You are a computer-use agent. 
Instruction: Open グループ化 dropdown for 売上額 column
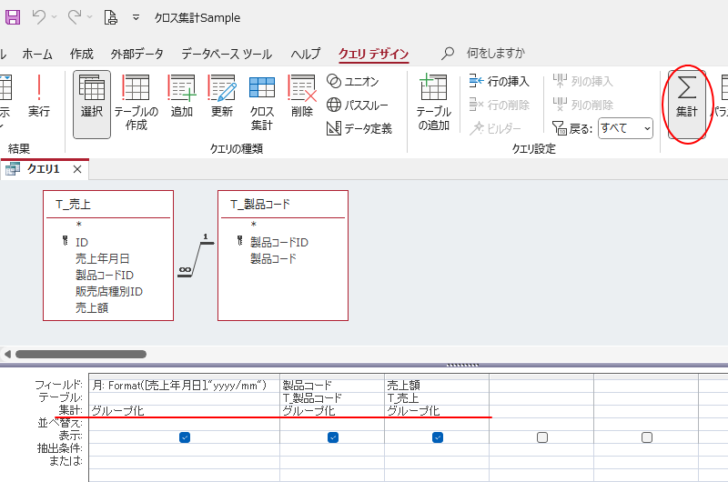coord(436,411)
